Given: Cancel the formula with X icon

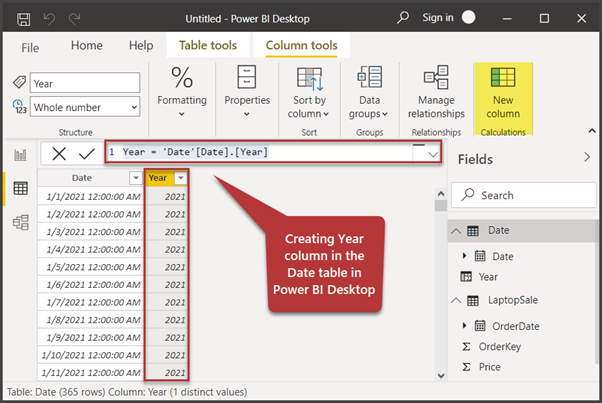Looking at the screenshot, I should [x=59, y=154].
